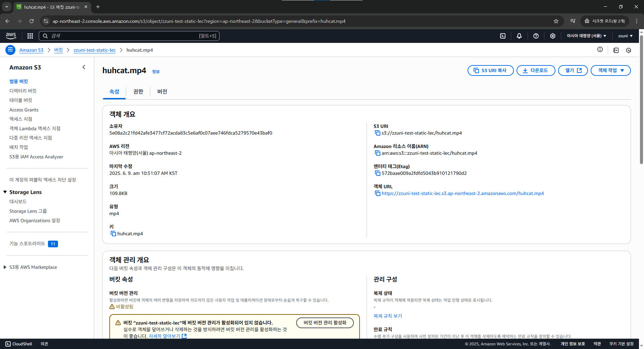Viewport: 644px width, 349px height.
Task: Open 디렉터리 버킷 in the sidebar
Action: [23, 91]
